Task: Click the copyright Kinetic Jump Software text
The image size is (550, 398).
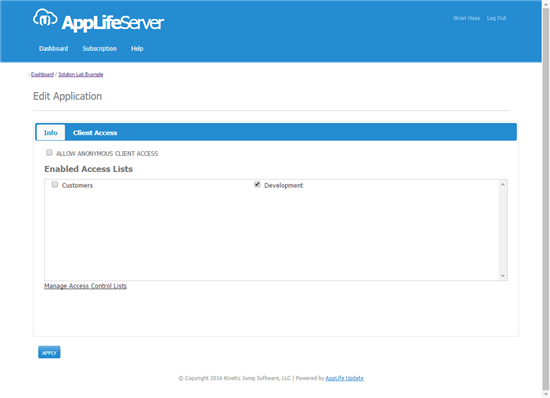Action: pyautogui.click(x=235, y=378)
